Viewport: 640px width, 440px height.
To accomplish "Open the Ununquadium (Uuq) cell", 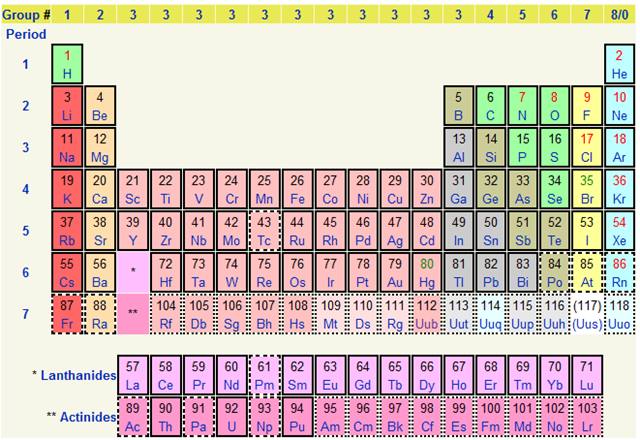I will click(x=490, y=314).
